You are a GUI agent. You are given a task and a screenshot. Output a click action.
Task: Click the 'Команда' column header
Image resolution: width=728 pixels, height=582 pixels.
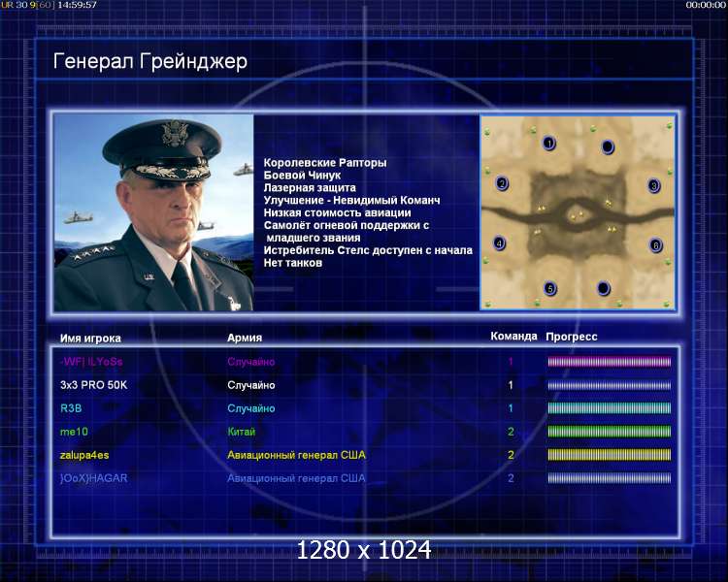513,336
